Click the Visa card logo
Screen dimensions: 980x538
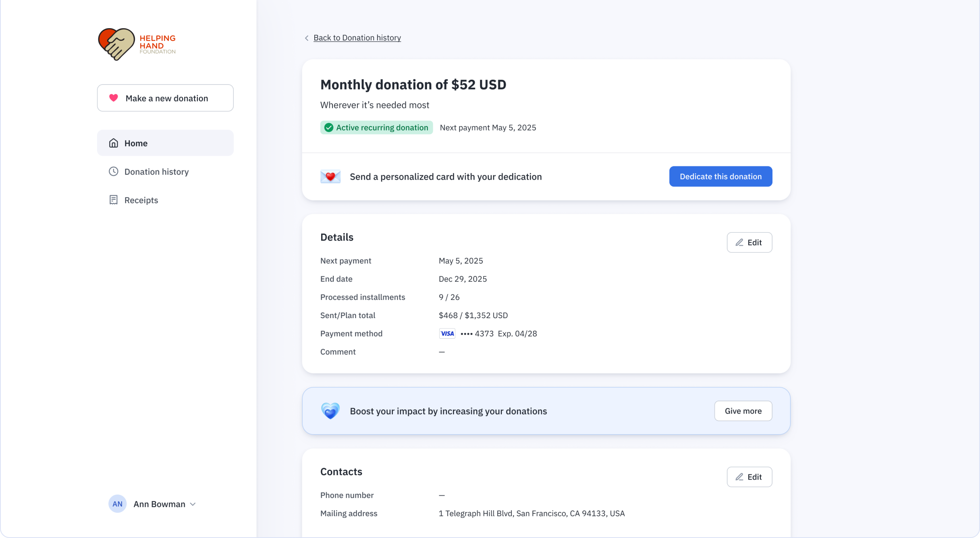tap(447, 333)
